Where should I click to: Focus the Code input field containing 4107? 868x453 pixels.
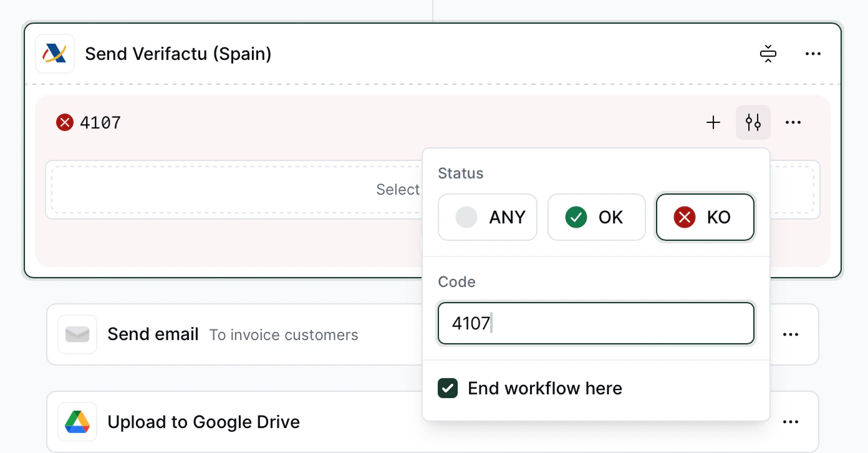[596, 323]
